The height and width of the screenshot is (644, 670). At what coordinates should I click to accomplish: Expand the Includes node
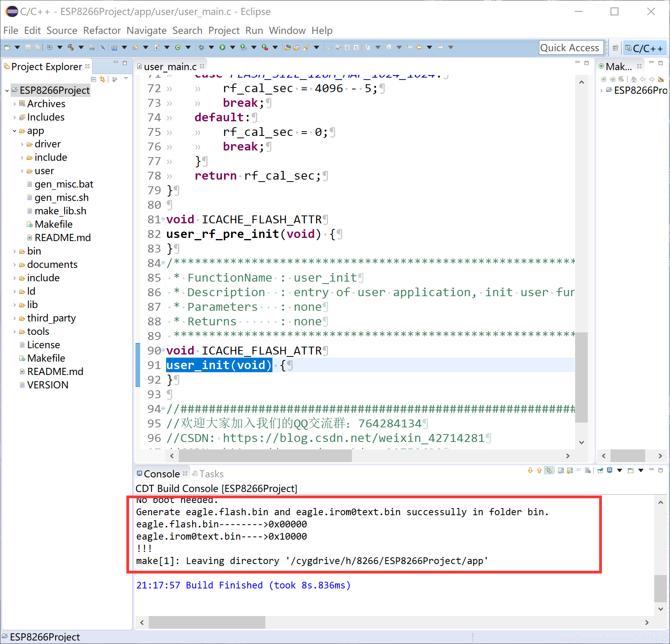tap(15, 117)
